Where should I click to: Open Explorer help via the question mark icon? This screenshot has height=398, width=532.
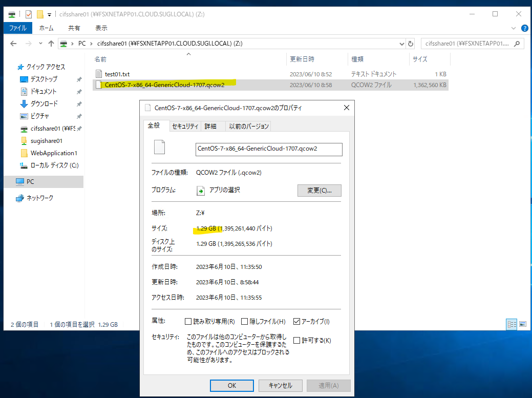pos(524,28)
